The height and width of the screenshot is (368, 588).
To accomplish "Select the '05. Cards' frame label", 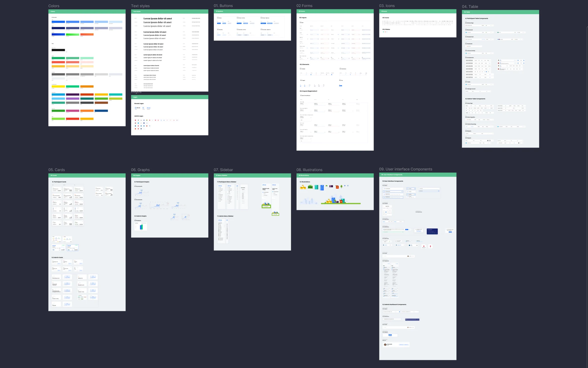I will (x=57, y=170).
